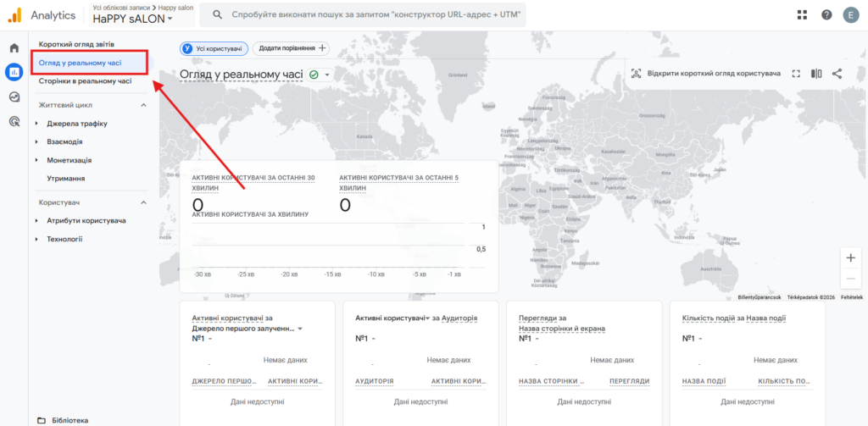The width and height of the screenshot is (868, 426).
Task: Collapse the Користувач section
Action: [143, 202]
